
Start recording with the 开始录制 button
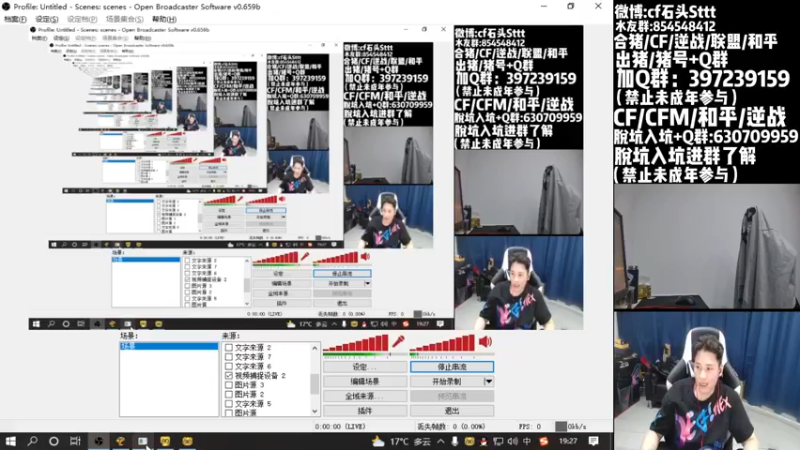pos(447,381)
